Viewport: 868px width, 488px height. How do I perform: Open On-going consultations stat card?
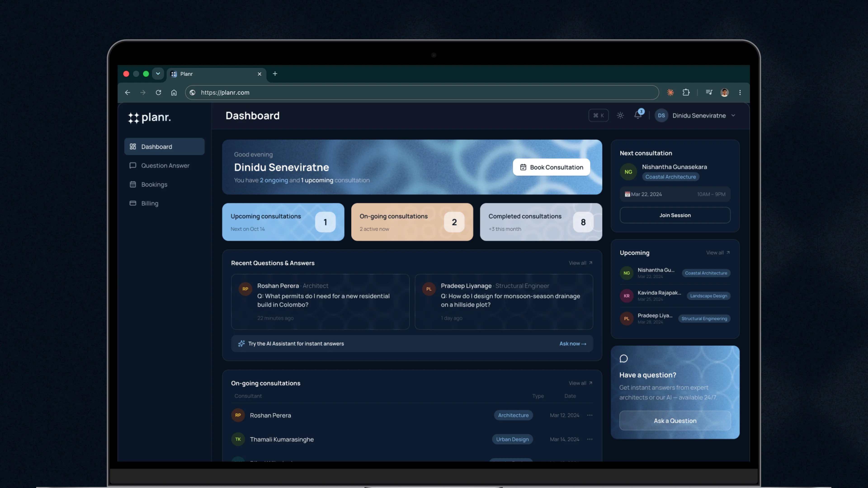pos(412,222)
